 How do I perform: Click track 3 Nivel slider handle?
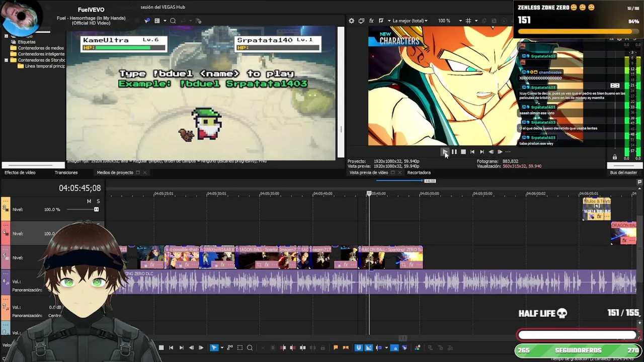click(x=96, y=209)
